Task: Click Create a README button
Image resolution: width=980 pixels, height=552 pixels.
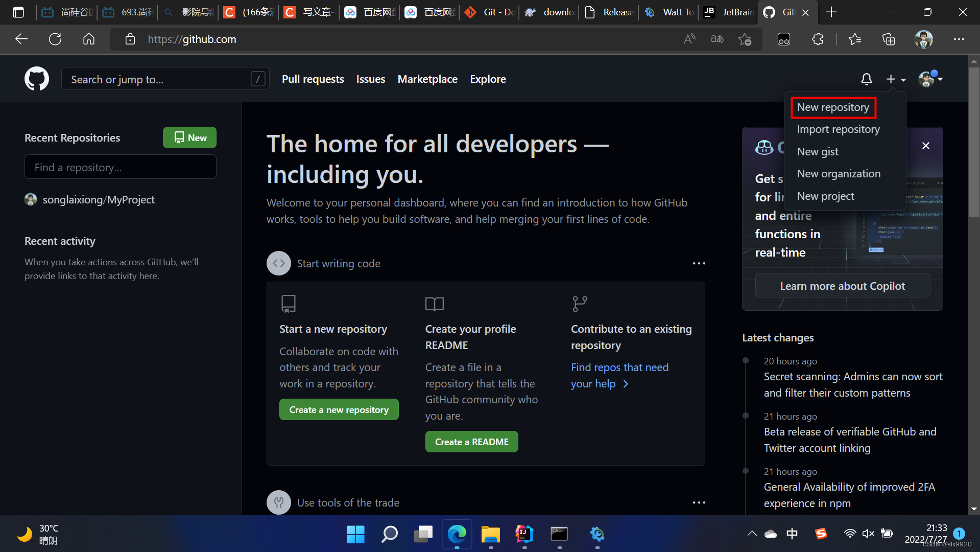Action: click(x=471, y=442)
